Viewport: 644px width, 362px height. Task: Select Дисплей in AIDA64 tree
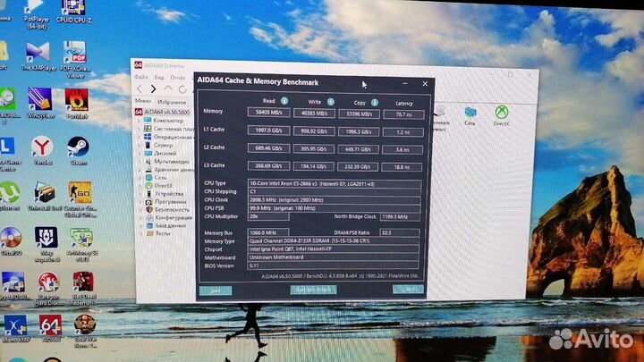[161, 153]
